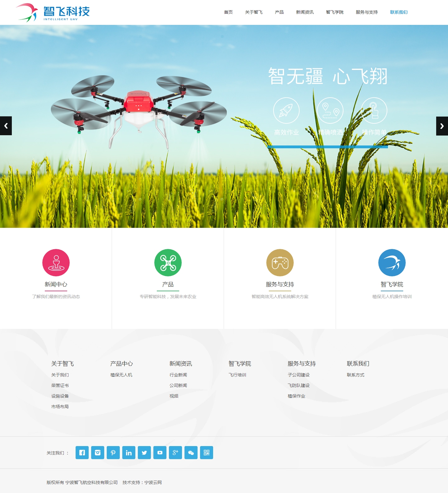
Task: Open 关于智飞 in top navigation
Action: click(254, 12)
